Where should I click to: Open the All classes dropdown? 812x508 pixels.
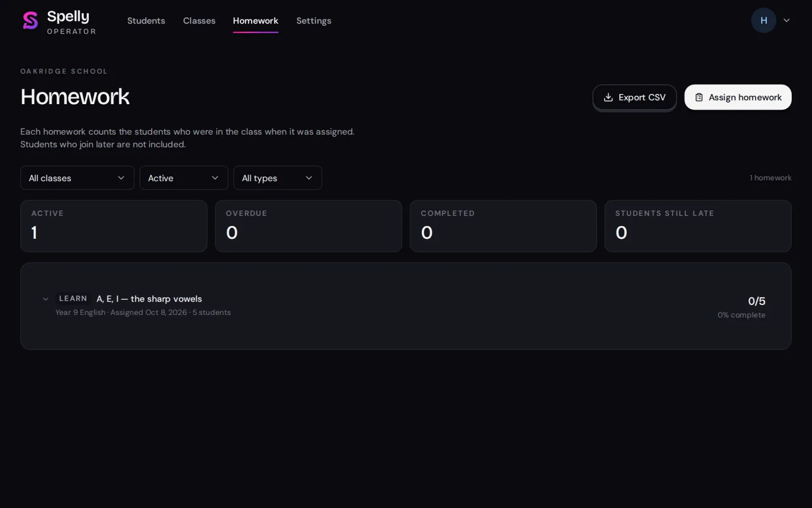(x=77, y=178)
